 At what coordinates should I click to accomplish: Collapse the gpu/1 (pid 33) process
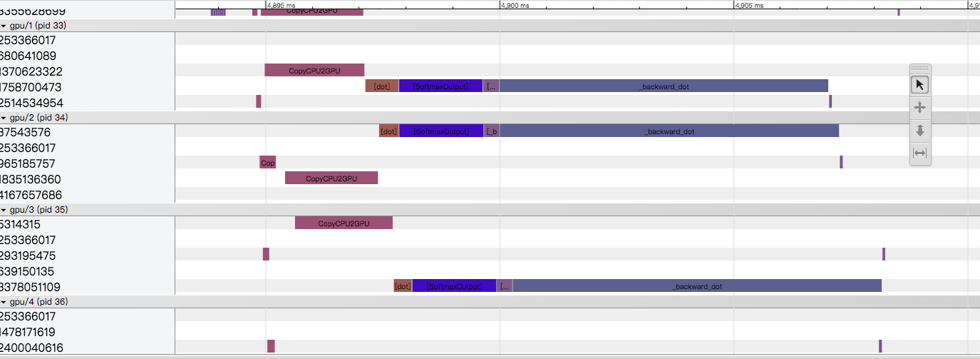point(4,26)
